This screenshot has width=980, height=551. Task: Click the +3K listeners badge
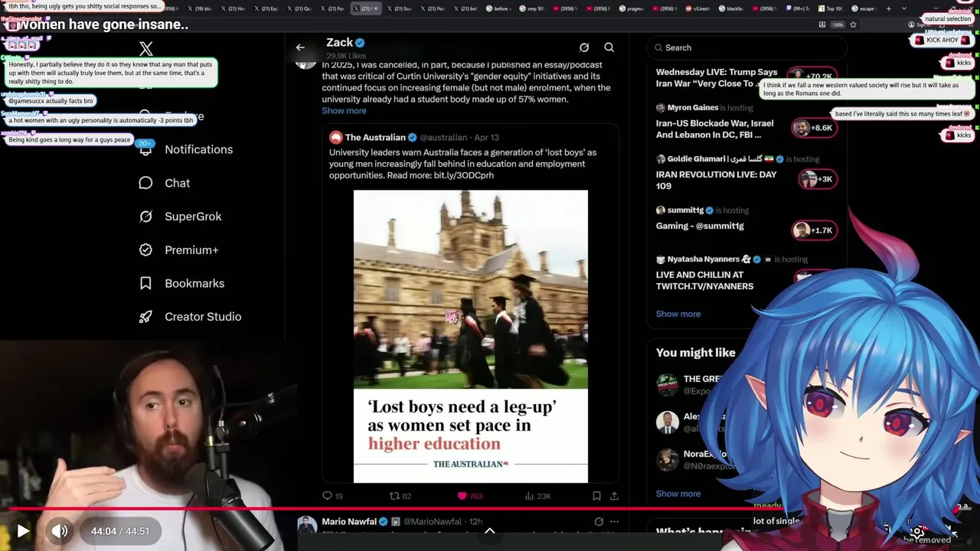coord(816,179)
